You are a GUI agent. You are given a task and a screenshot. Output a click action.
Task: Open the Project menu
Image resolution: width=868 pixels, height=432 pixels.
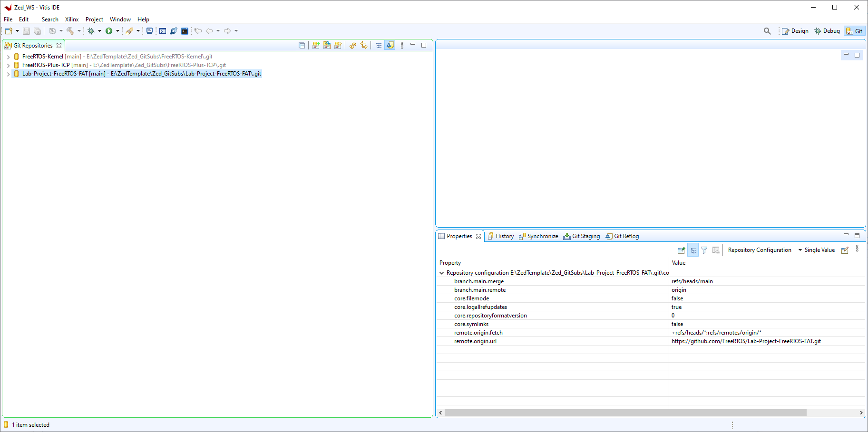[94, 19]
